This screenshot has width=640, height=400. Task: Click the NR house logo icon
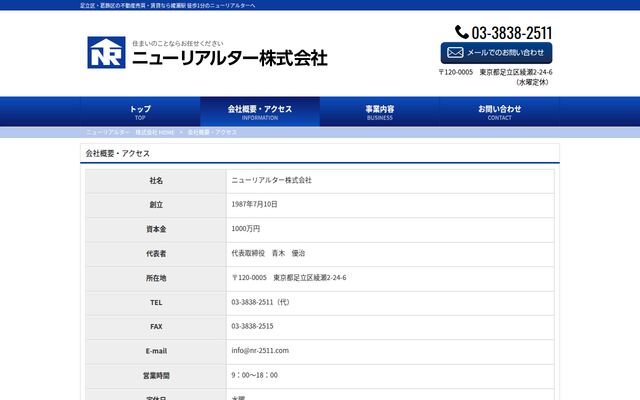[x=107, y=52]
